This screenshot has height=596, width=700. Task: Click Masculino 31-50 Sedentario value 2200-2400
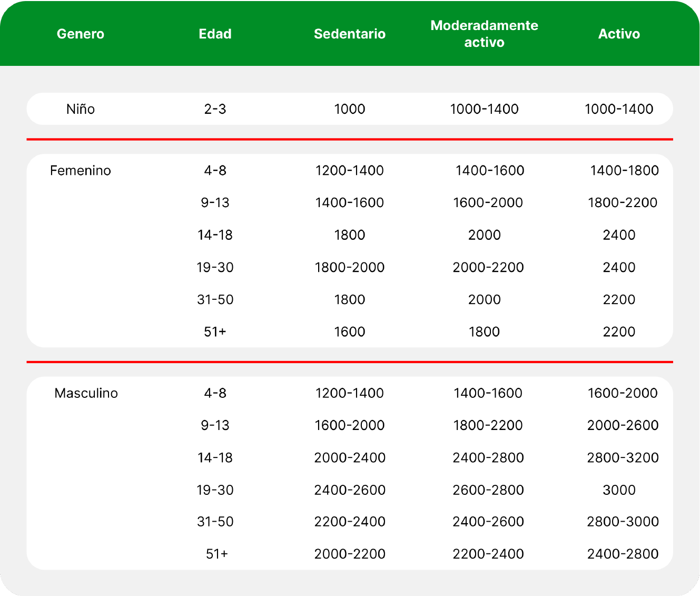[350, 522]
